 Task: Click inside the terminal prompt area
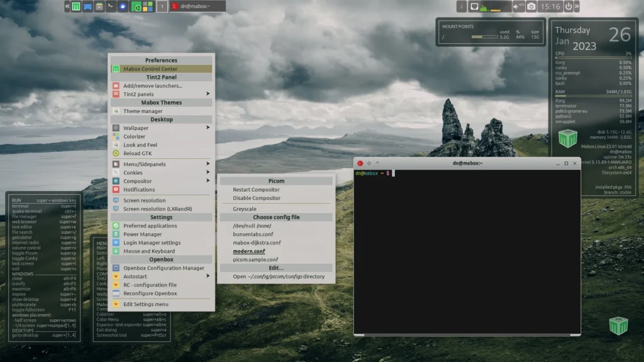click(467, 251)
